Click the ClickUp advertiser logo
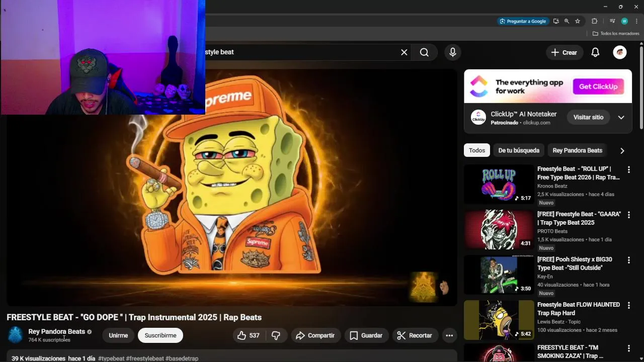The width and height of the screenshot is (644, 362). (478, 117)
